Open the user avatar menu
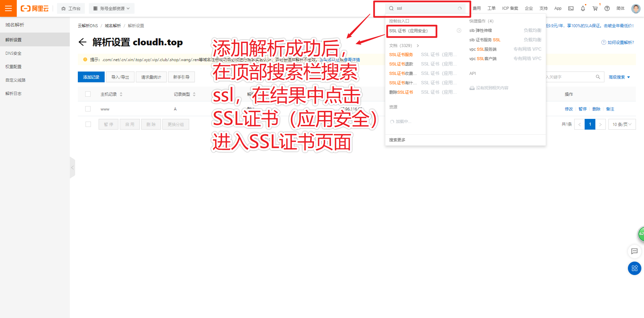This screenshot has height=318, width=644. click(636, 8)
